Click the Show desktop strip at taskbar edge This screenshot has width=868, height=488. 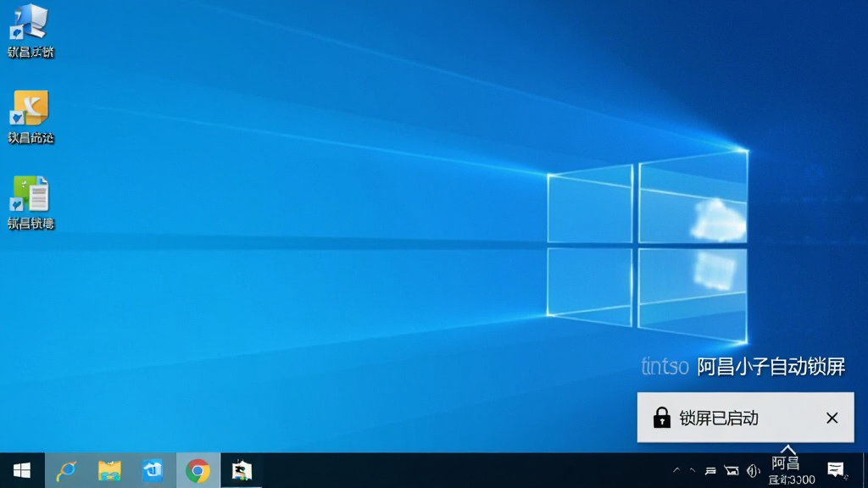tap(865, 471)
